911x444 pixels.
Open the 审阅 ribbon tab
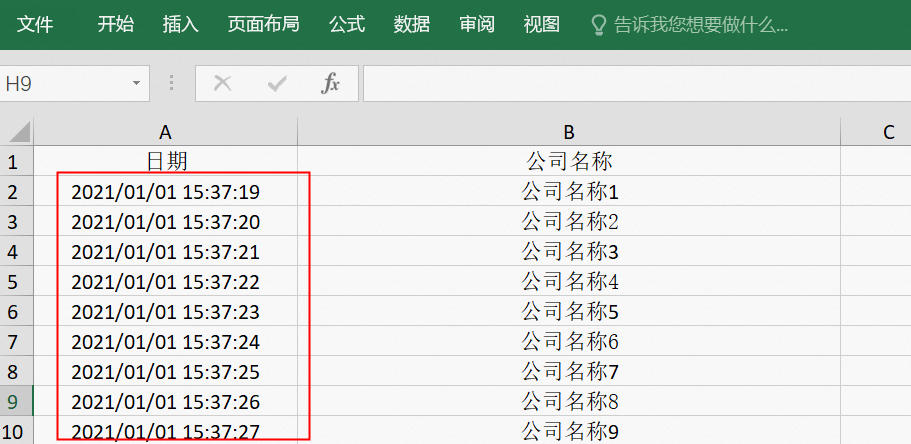point(477,24)
